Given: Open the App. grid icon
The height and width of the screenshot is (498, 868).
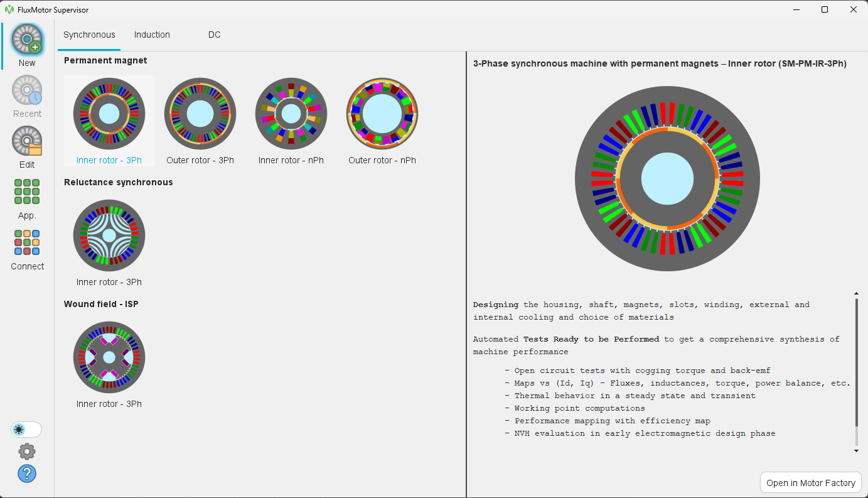Looking at the screenshot, I should pos(27,192).
